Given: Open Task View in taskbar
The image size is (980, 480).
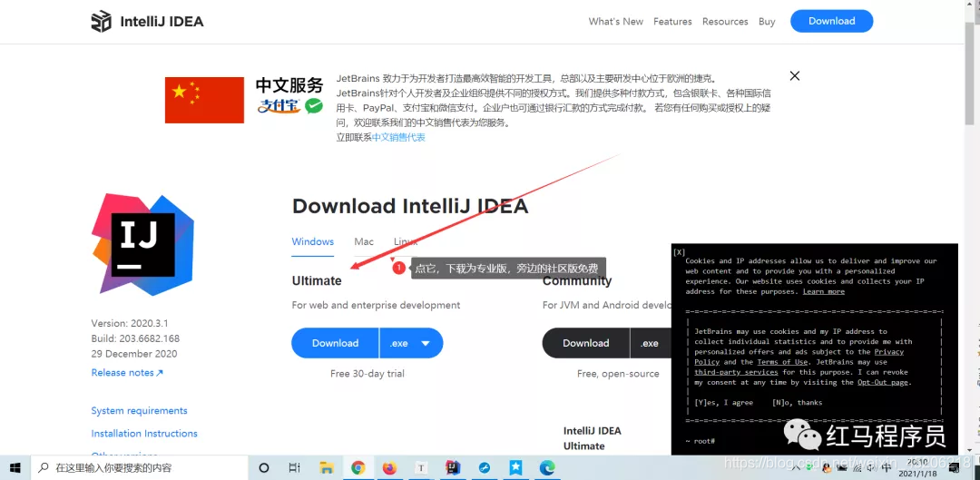Looking at the screenshot, I should (x=294, y=467).
